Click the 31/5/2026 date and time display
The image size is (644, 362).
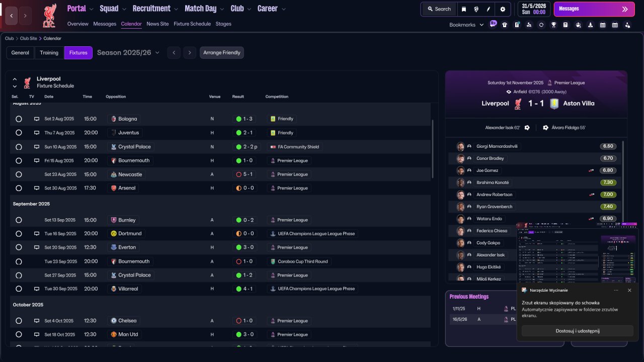point(533,9)
